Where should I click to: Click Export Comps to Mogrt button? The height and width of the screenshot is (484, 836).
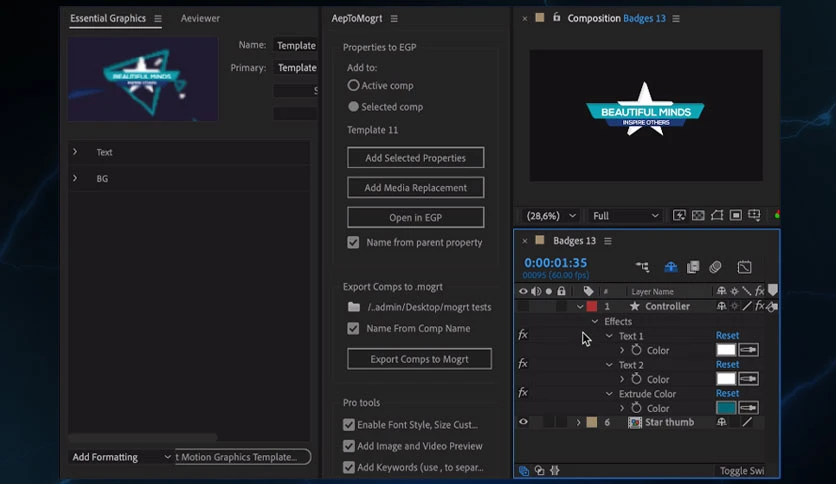(x=419, y=359)
